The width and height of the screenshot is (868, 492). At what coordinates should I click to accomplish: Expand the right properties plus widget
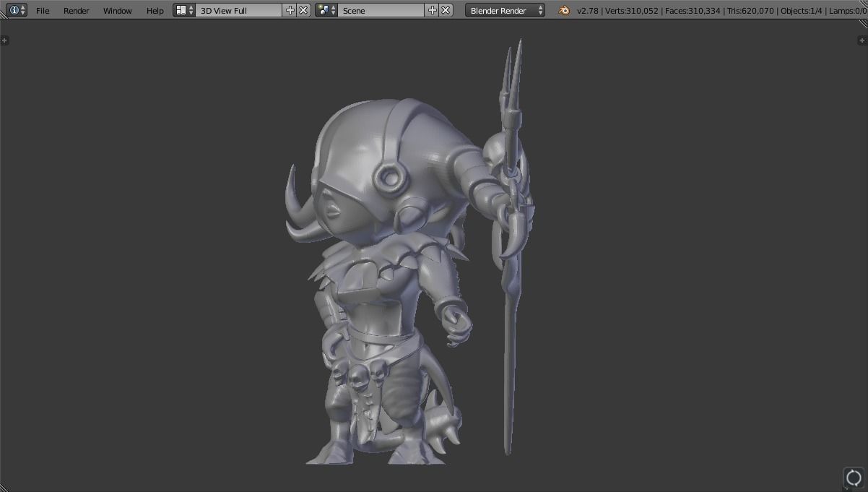[x=862, y=40]
